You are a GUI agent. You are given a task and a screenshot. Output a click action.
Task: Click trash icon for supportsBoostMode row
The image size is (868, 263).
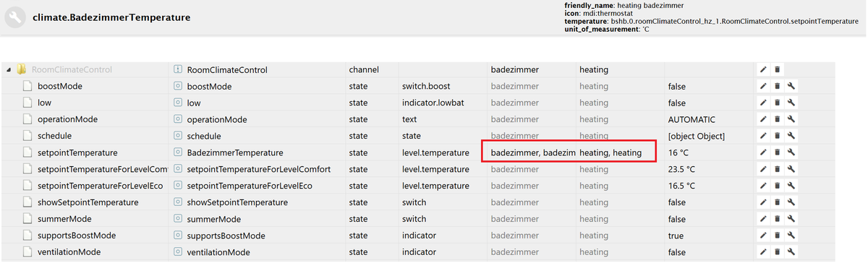778,236
